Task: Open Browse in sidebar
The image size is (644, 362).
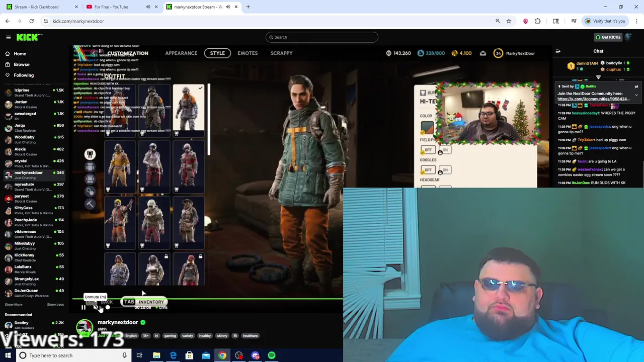Action: (22, 64)
